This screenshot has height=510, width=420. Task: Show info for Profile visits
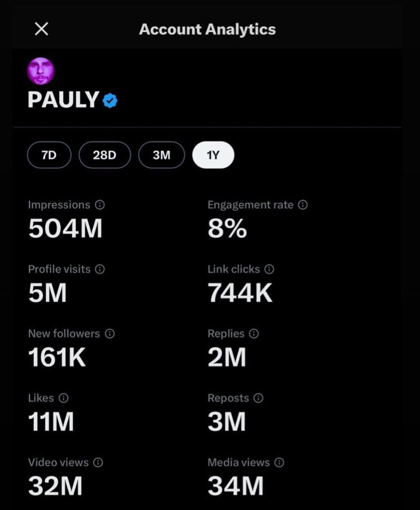tap(100, 269)
